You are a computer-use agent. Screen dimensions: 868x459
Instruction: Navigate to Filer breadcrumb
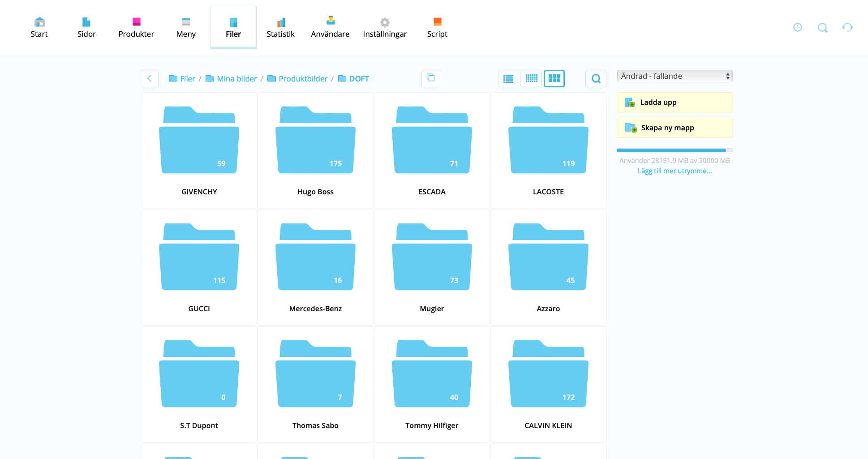coord(182,79)
